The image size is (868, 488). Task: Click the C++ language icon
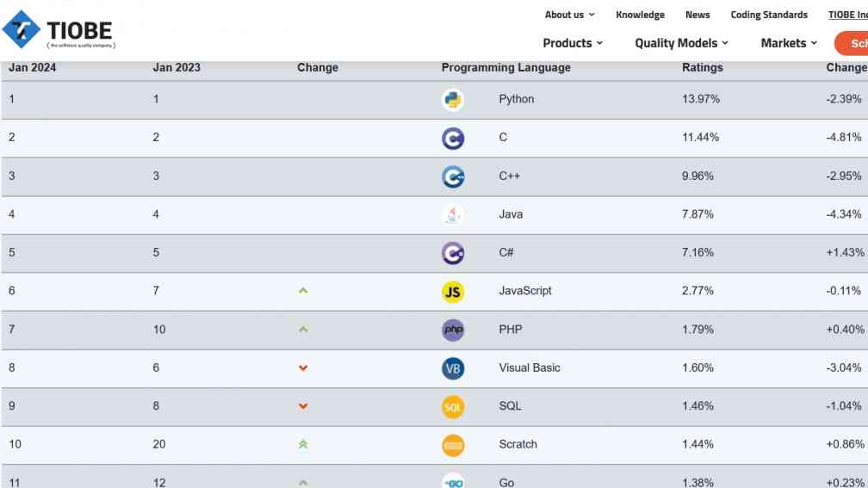point(453,176)
